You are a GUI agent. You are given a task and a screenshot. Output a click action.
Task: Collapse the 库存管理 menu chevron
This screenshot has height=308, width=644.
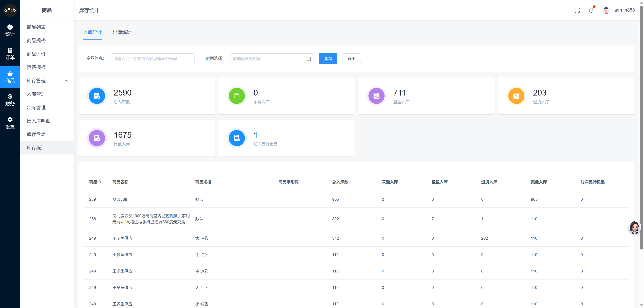point(66,81)
